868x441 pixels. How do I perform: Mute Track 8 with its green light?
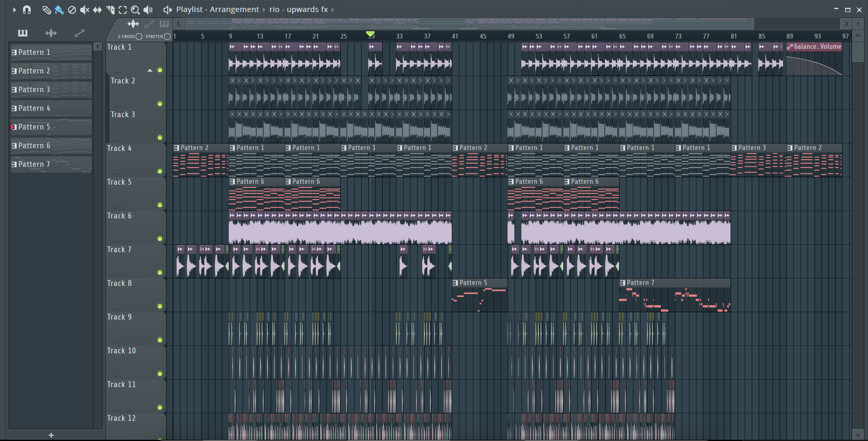point(160,306)
